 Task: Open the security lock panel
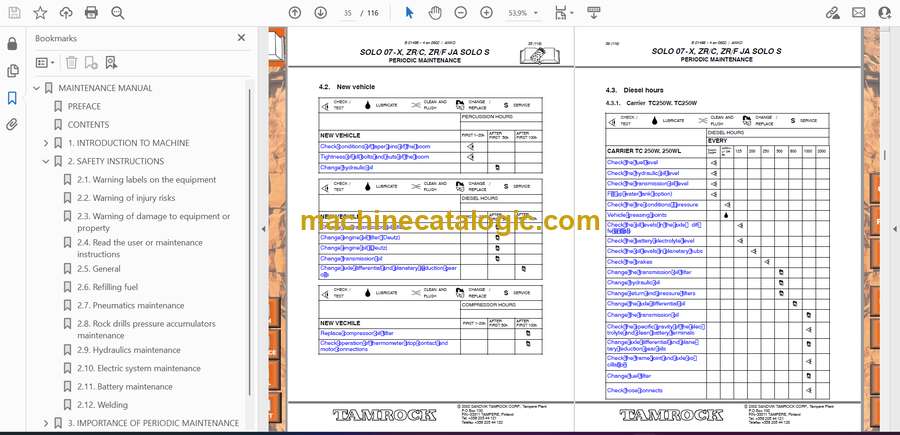pyautogui.click(x=12, y=44)
